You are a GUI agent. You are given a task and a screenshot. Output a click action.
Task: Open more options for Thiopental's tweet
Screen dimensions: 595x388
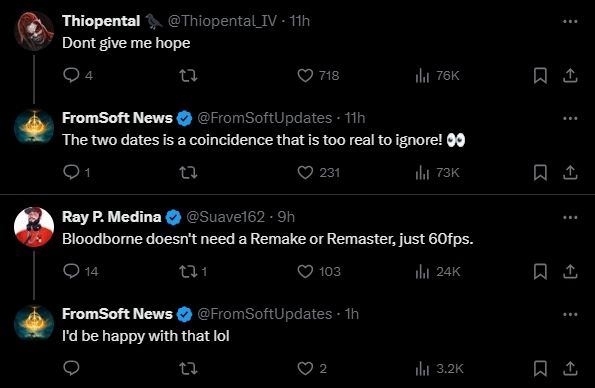(570, 21)
